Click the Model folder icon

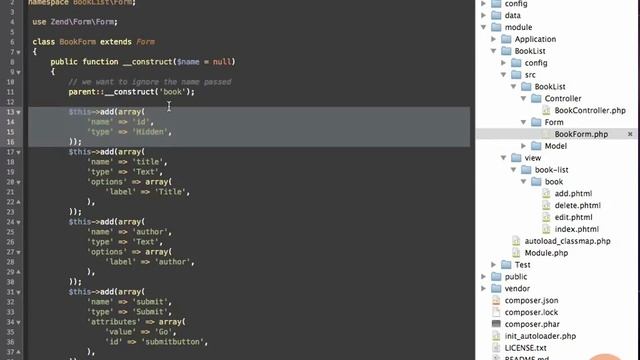pos(536,146)
